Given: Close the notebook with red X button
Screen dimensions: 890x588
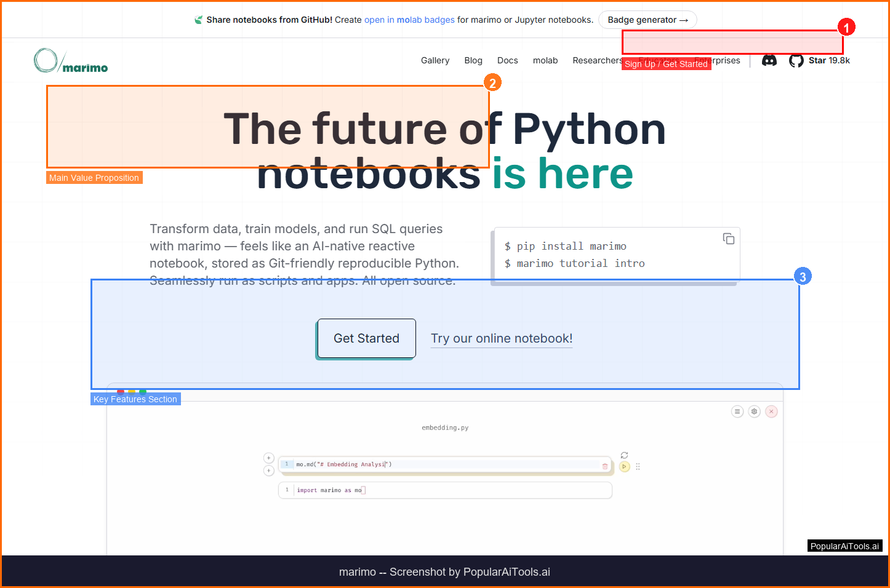Looking at the screenshot, I should coord(771,411).
